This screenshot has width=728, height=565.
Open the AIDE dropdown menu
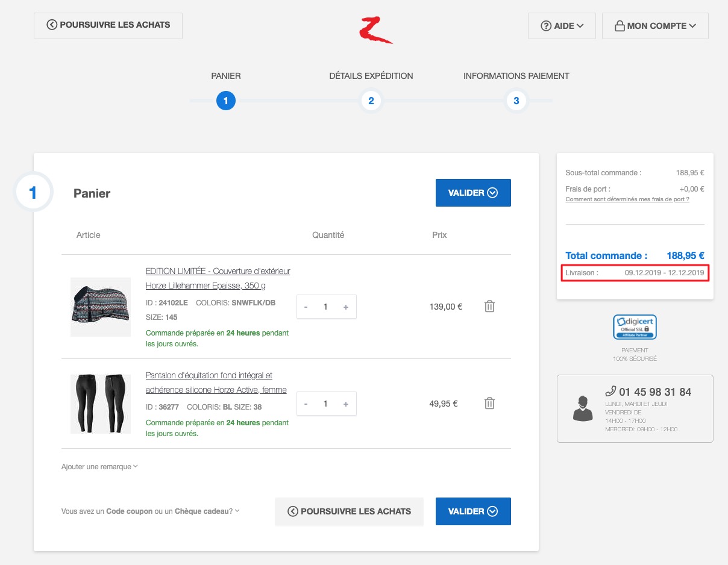pyautogui.click(x=562, y=26)
